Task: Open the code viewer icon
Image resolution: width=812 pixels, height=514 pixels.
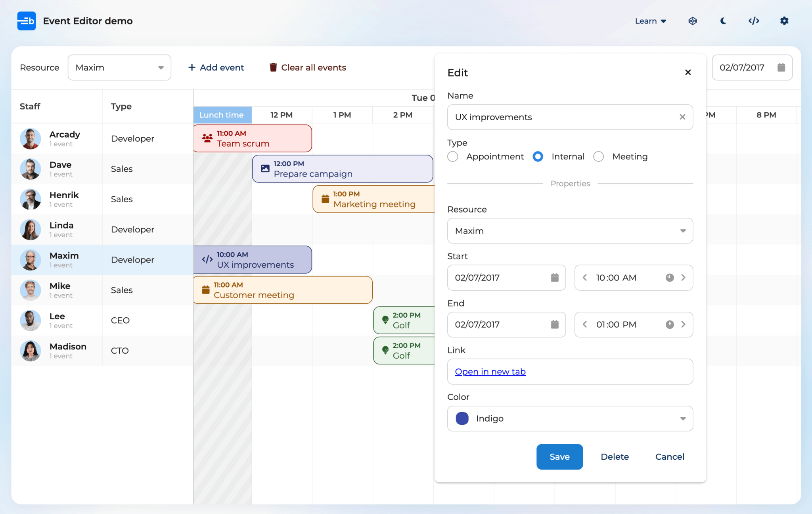Action: point(754,21)
